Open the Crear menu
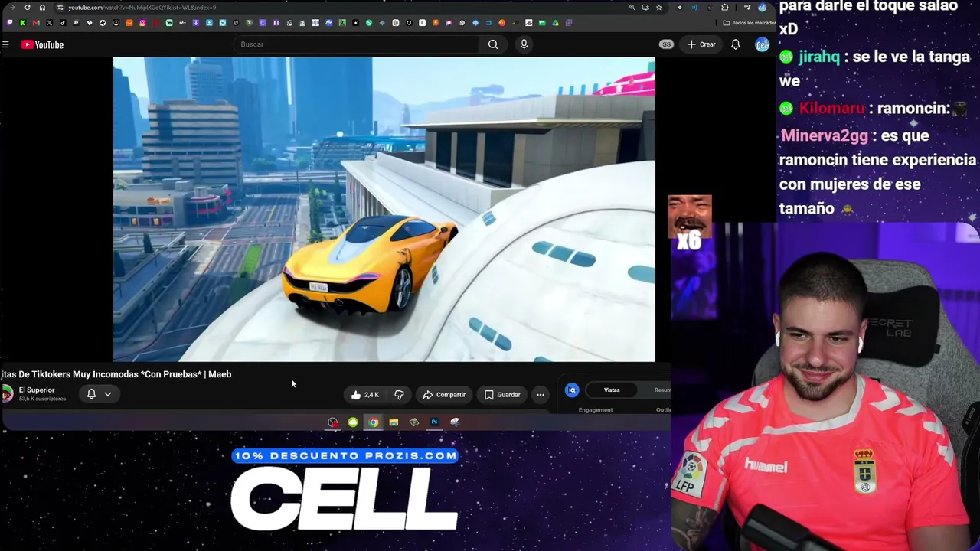 pyautogui.click(x=701, y=44)
